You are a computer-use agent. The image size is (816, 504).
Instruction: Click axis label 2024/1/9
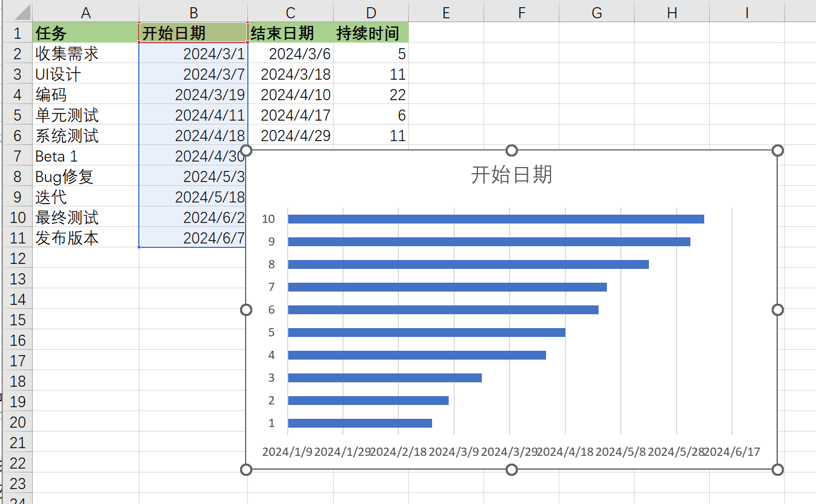point(287,451)
